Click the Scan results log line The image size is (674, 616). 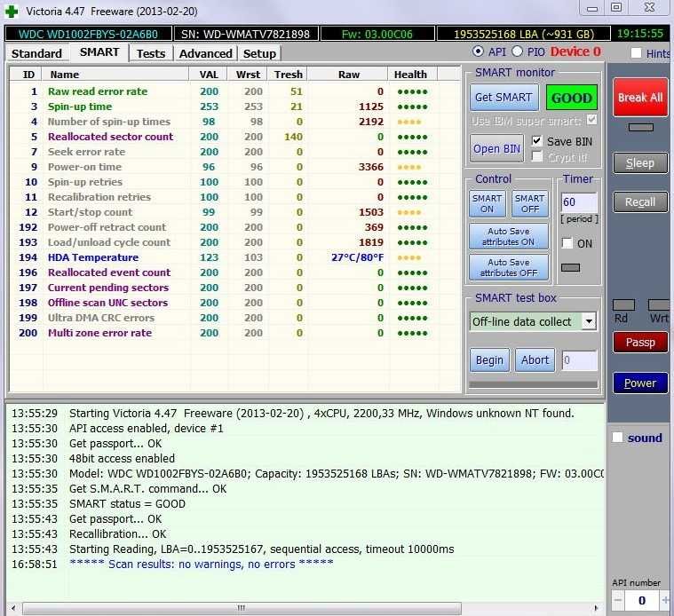pos(202,564)
